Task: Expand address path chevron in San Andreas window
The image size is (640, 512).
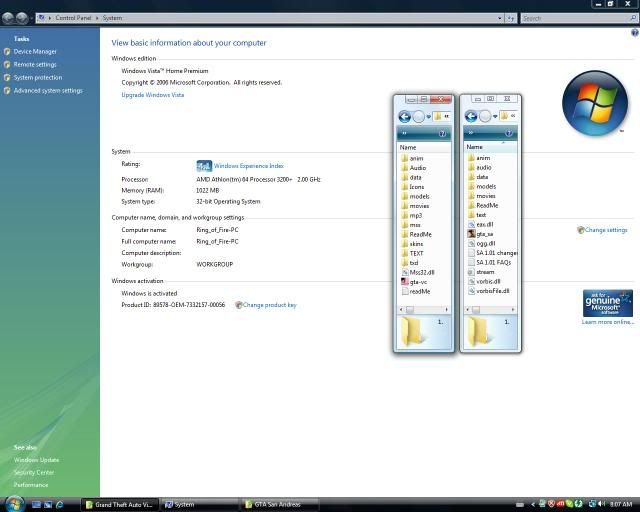Action: pos(513,116)
